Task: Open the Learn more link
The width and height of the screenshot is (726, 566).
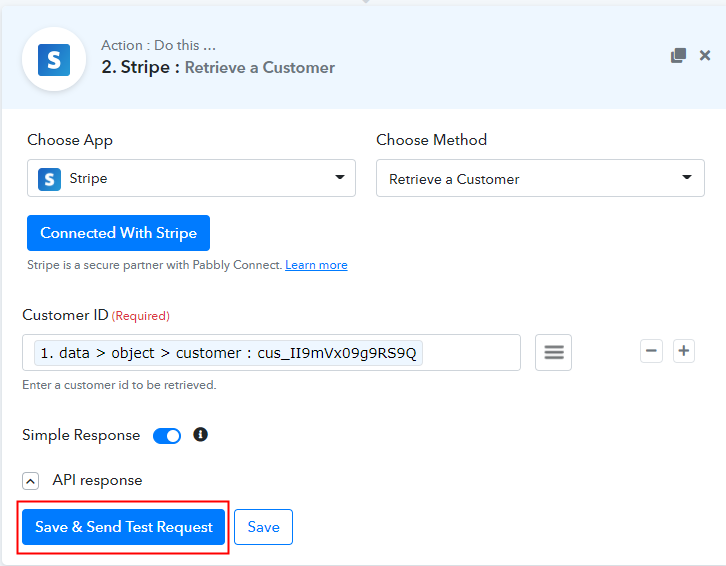Action: 316,265
